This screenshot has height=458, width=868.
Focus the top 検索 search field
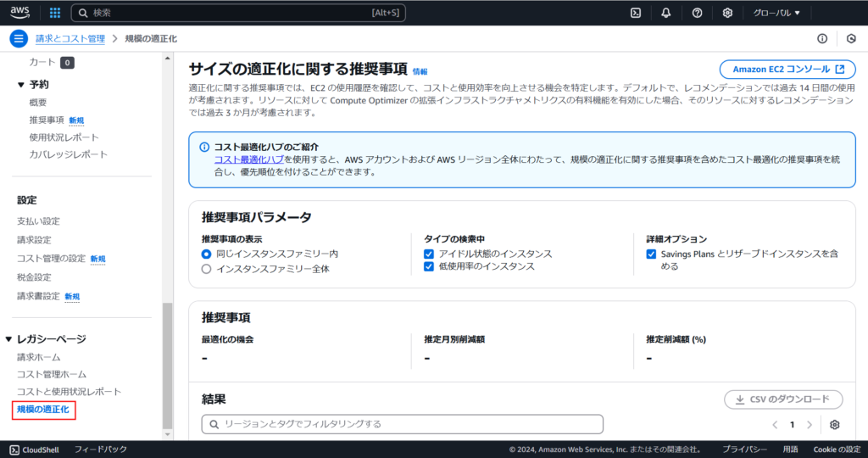click(x=238, y=13)
